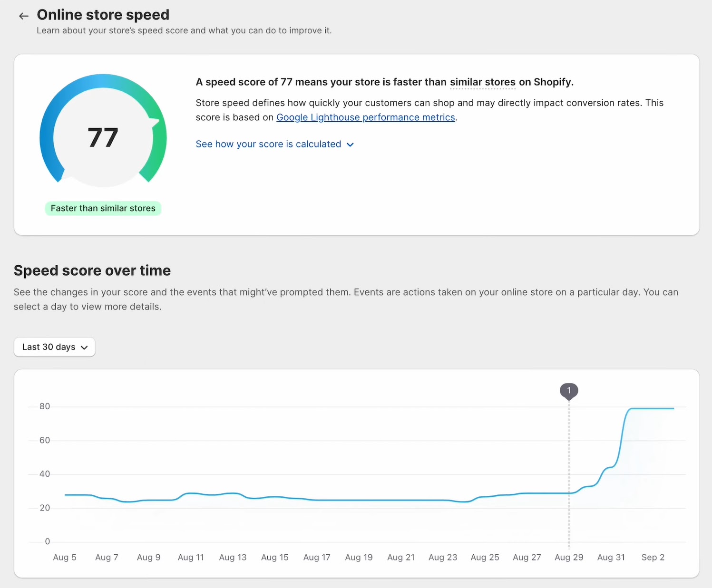Click the dashed event line on Aug 29
Image resolution: width=712 pixels, height=588 pixels.
point(569,475)
